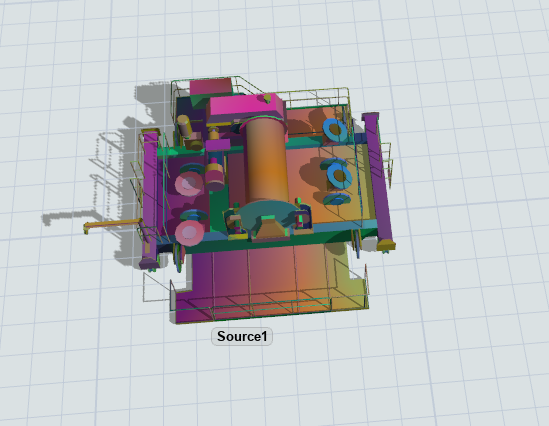Viewport: 549px width, 426px height.
Task: Click the large orange cylinder drum
Action: 267,163
